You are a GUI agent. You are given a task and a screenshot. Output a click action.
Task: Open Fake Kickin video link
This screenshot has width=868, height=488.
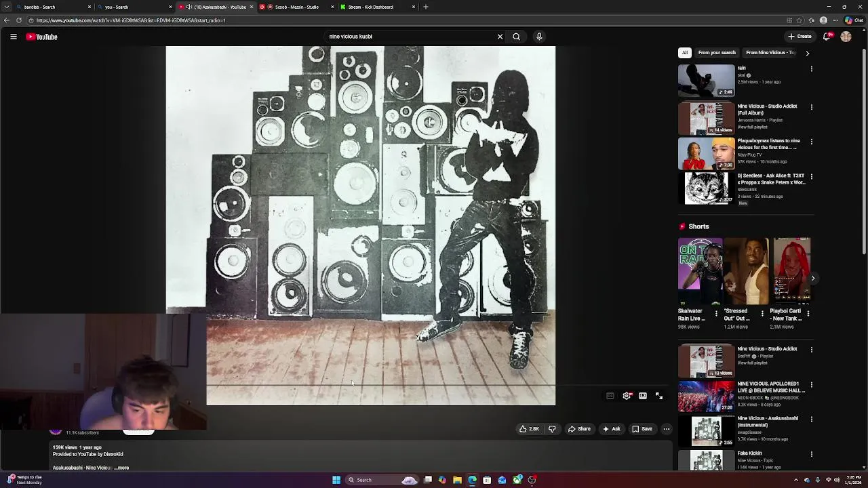tap(750, 453)
